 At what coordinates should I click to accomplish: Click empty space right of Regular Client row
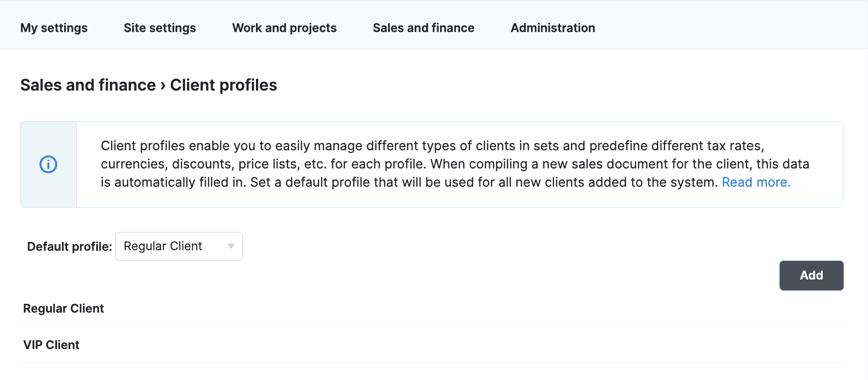click(x=474, y=309)
